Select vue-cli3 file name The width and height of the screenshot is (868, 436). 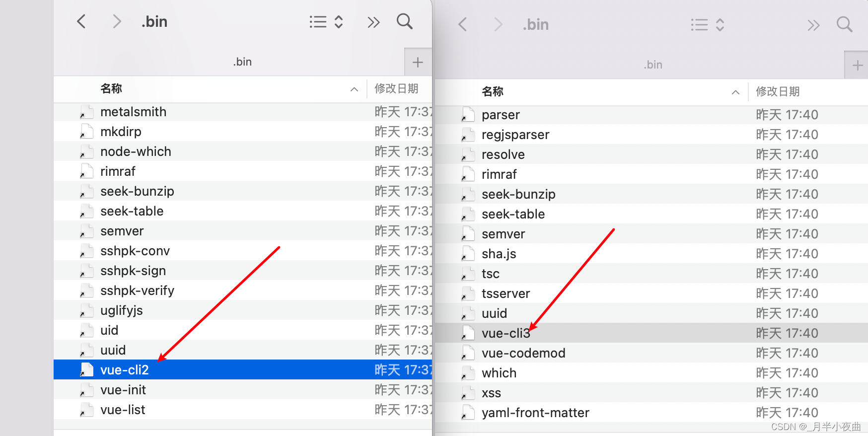click(x=506, y=333)
